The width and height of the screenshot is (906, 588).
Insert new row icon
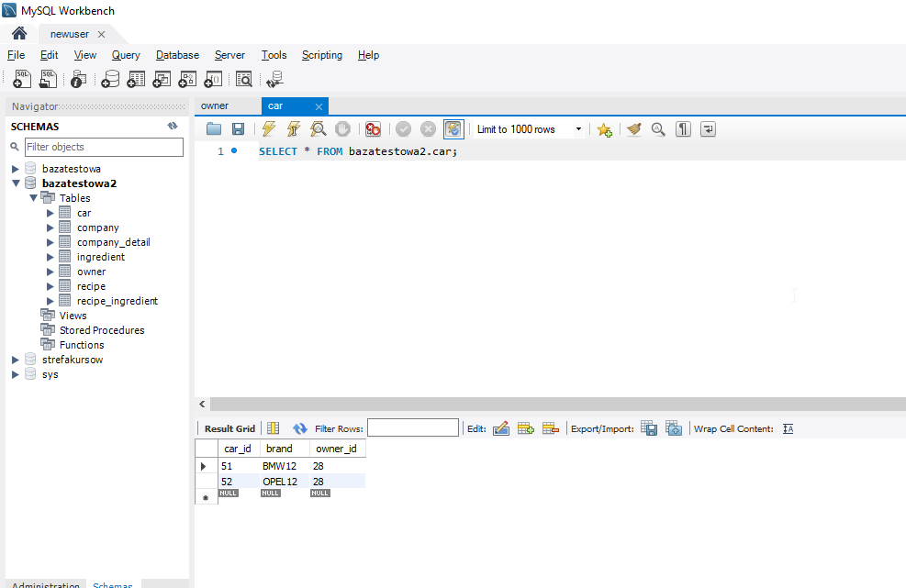526,428
